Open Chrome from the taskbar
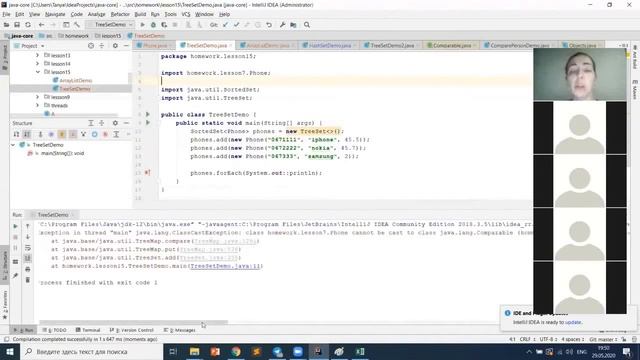 click(x=236, y=351)
